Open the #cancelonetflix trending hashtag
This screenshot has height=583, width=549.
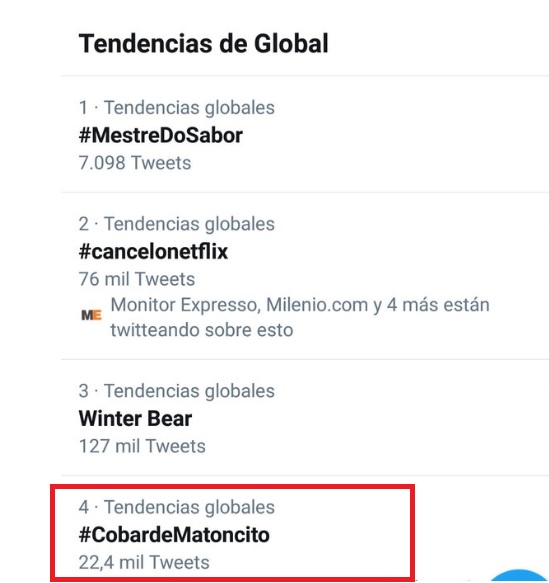point(153,252)
